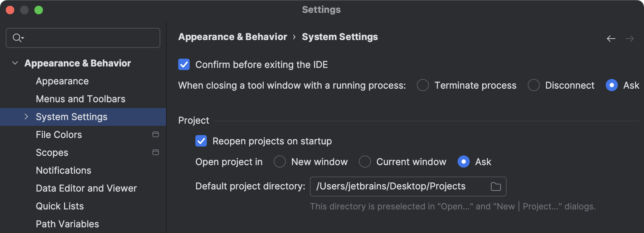The width and height of the screenshot is (644, 233).
Task: Collapse the Appearance & Behavior tree section
Action: (x=15, y=63)
